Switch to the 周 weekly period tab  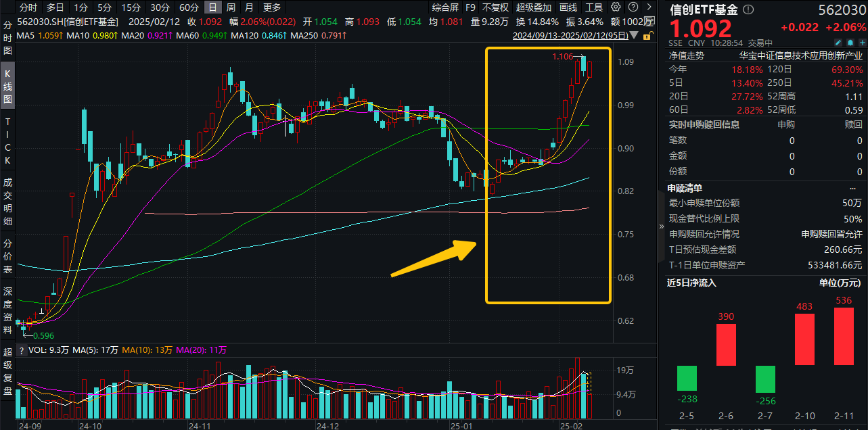click(231, 7)
